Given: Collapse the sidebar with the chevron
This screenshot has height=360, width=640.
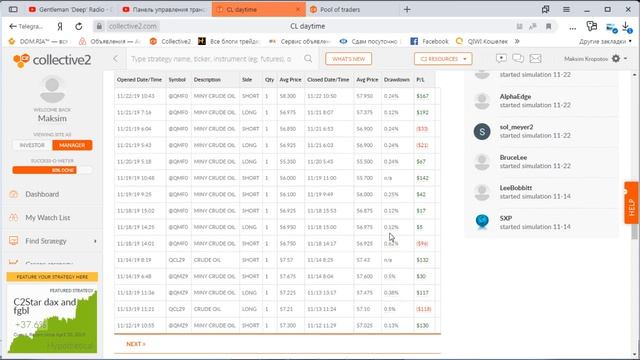Looking at the screenshot, I should (x=116, y=59).
